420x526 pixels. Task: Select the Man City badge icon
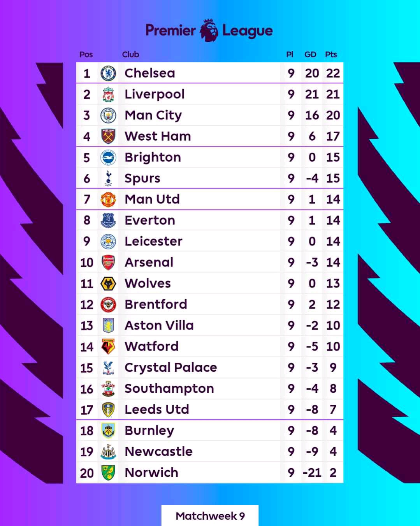(108, 115)
